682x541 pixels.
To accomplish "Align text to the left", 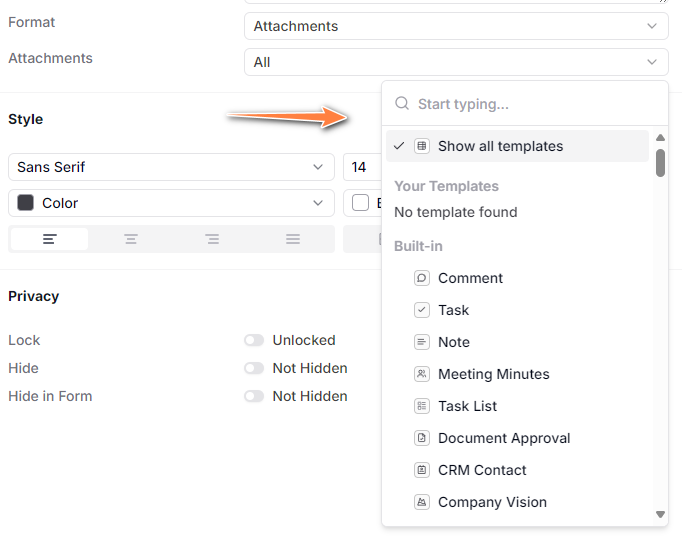I will coord(49,239).
